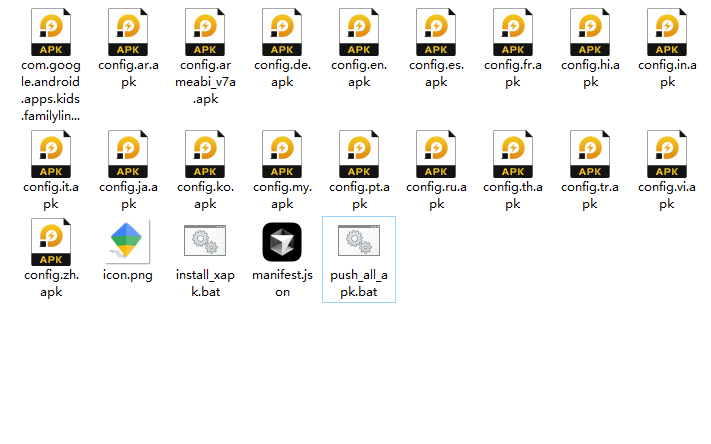This screenshot has width=711, height=444.
Task: Click the config.fr.apk file icon
Action: click(513, 32)
